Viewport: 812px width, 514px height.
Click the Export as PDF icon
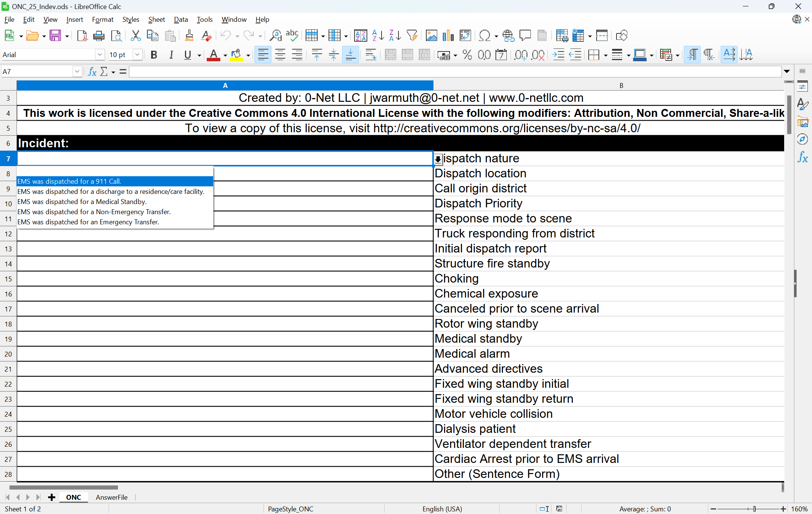click(82, 36)
